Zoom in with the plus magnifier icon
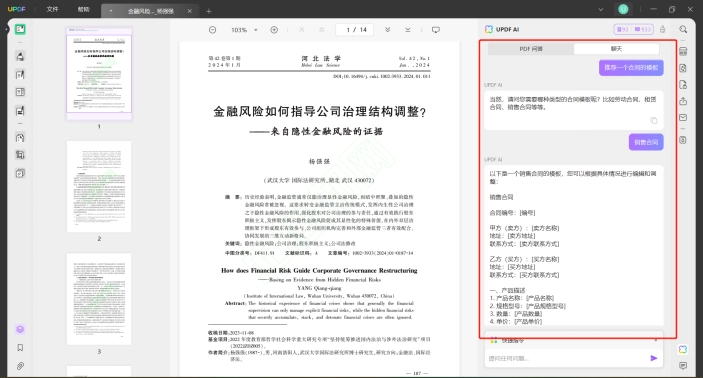 (274, 30)
